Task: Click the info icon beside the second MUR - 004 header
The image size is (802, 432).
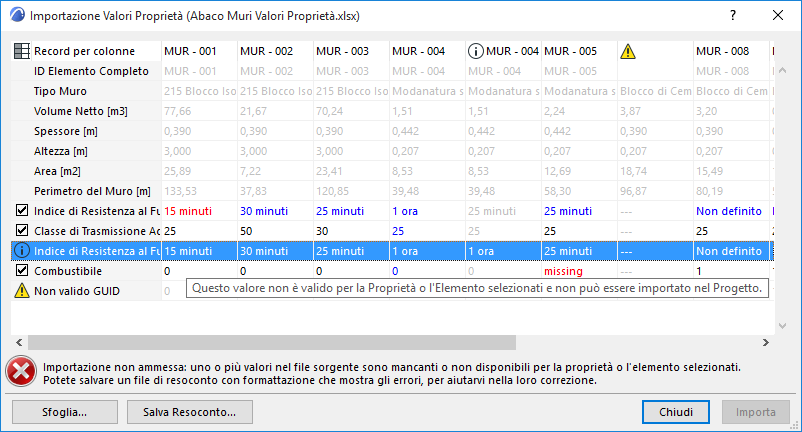Action: tap(475, 51)
